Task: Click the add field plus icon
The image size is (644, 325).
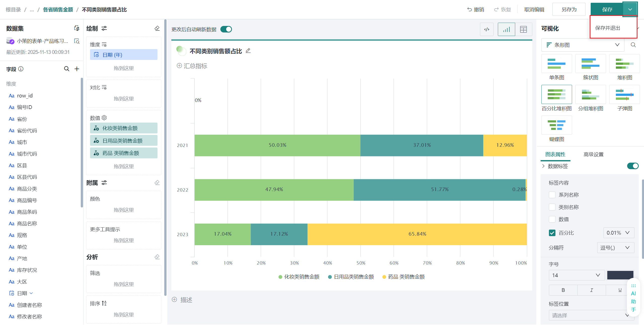Action: point(77,69)
